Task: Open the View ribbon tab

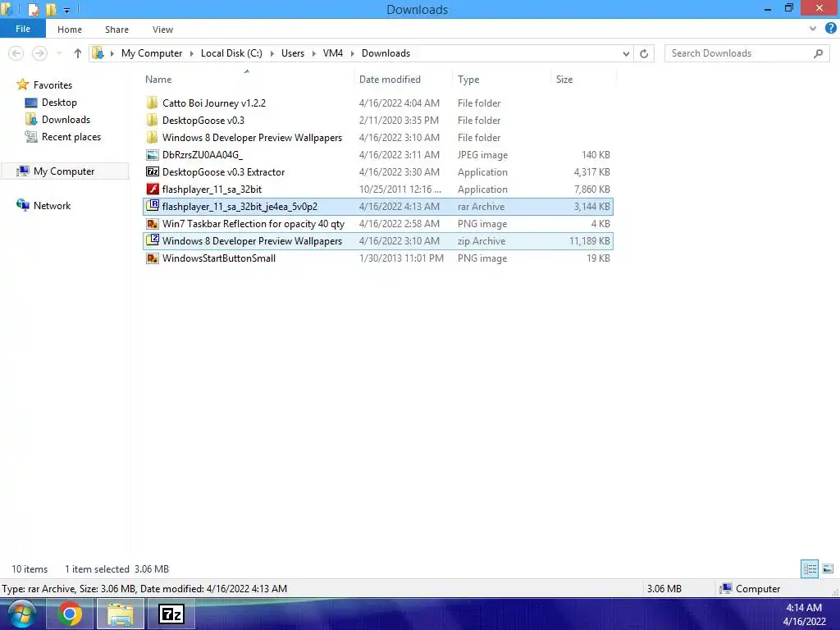Action: 162,30
